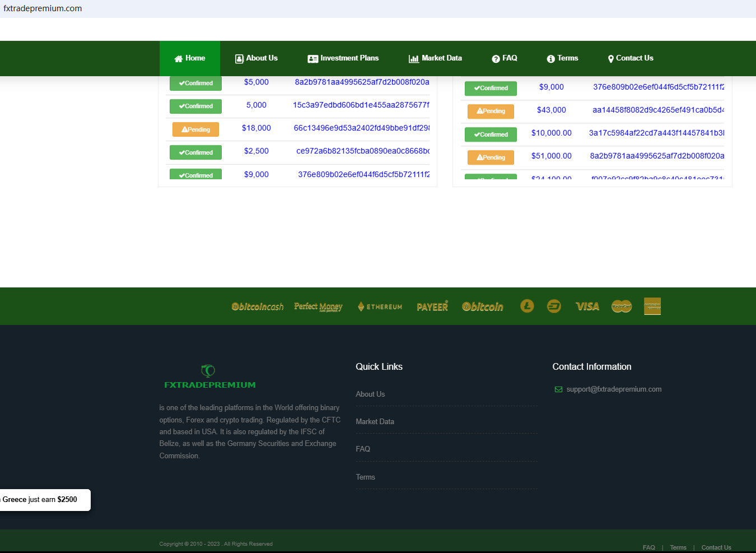Click the Greece earnings notification popup
The image size is (756, 553).
pos(44,500)
